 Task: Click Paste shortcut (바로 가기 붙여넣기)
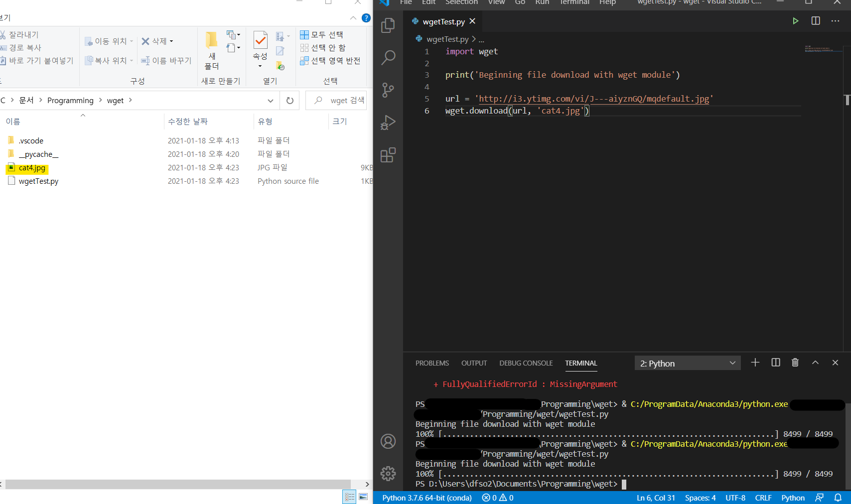pos(37,60)
